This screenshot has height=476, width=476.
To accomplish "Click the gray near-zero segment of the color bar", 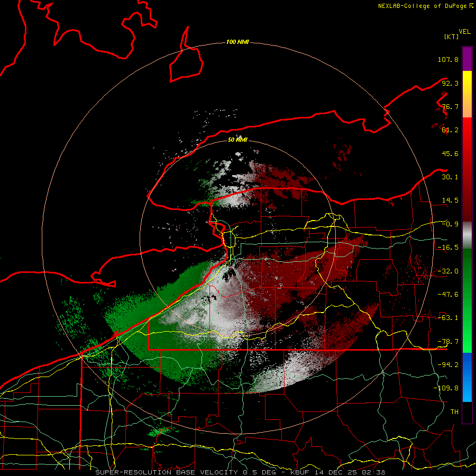I will pos(467,235).
